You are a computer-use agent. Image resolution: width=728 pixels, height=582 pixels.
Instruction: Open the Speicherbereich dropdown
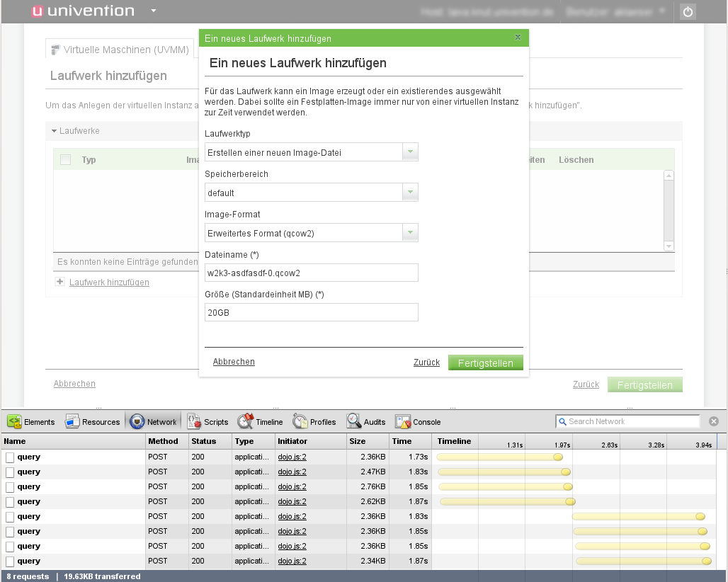[410, 193]
